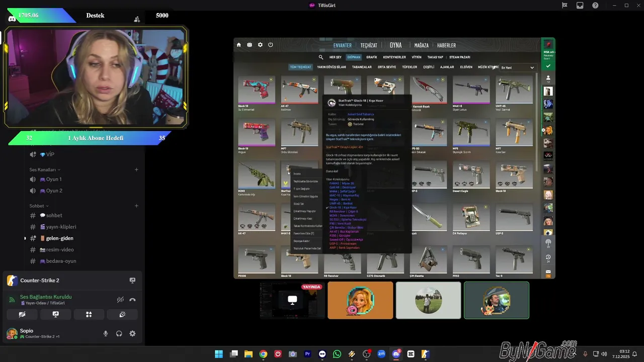Toggle Discord headphone deafen
The image size is (644, 362).
pyautogui.click(x=119, y=333)
